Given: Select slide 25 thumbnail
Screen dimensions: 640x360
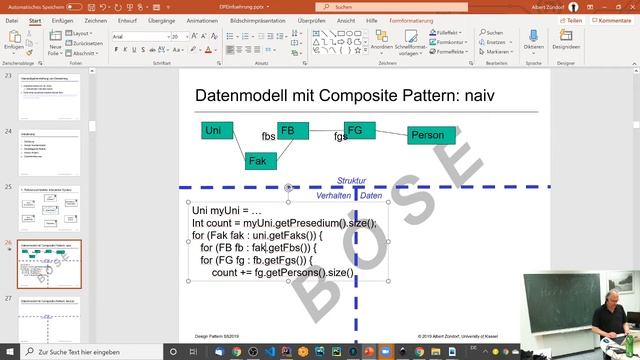Looking at the screenshot, I should [49, 209].
